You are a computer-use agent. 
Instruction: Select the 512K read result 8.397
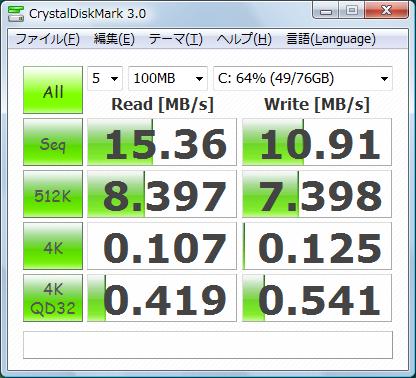pyautogui.click(x=162, y=194)
